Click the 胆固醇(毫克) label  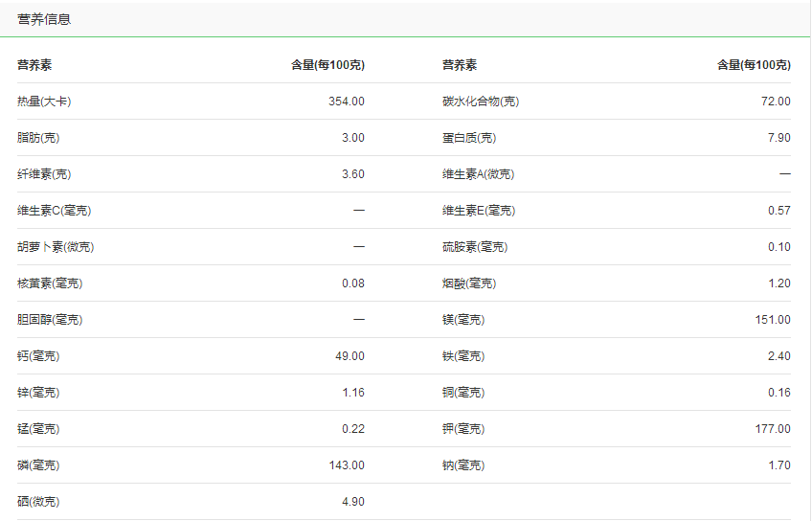tap(50, 320)
